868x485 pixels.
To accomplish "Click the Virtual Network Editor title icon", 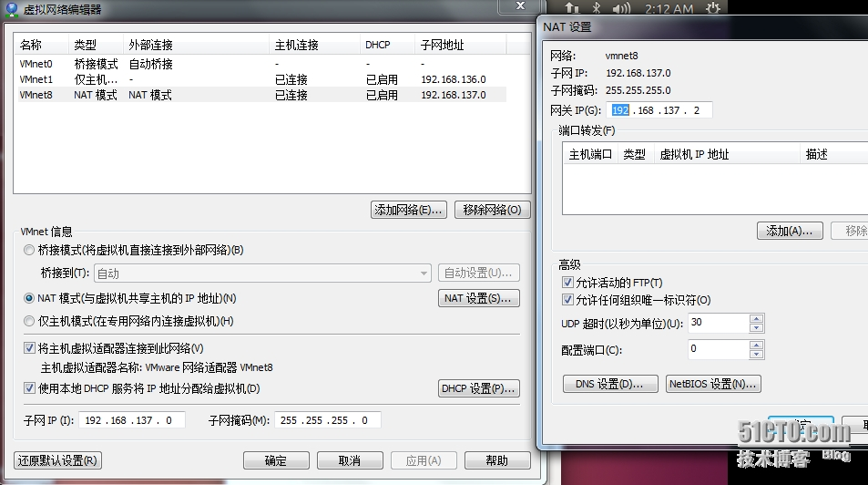I will [x=11, y=9].
